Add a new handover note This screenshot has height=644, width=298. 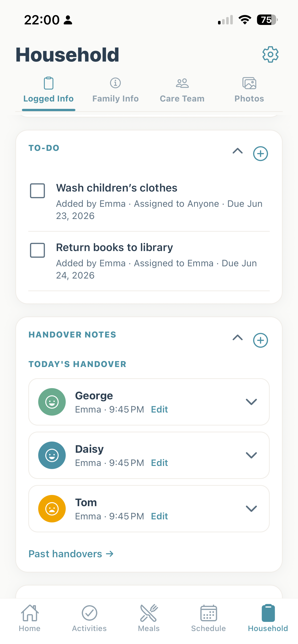260,340
